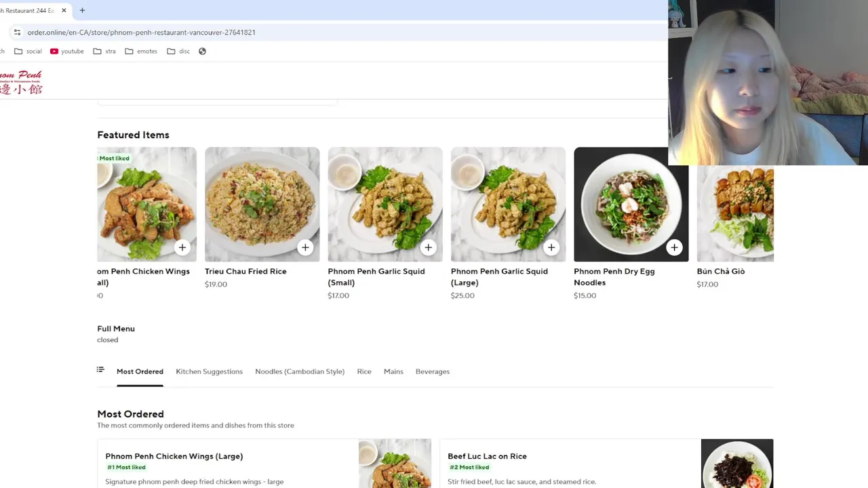Open Bún Chả Giò item image

pos(735,213)
